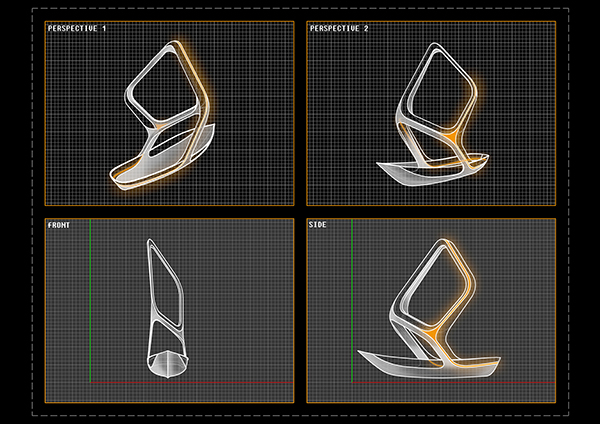600x424 pixels.
Task: Select the Perspective 2 viewport label
Action: click(339, 28)
